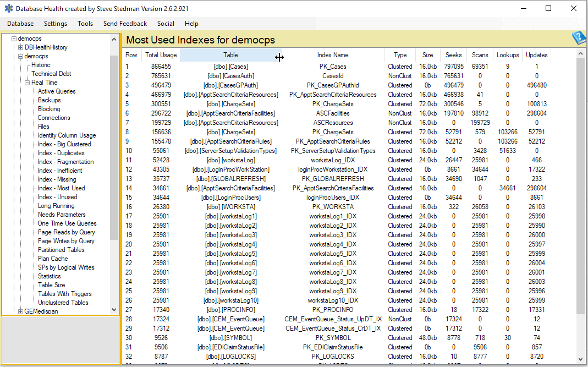Sort results by the Total Usage column
Screen dimensions: 588x367
(x=160, y=54)
